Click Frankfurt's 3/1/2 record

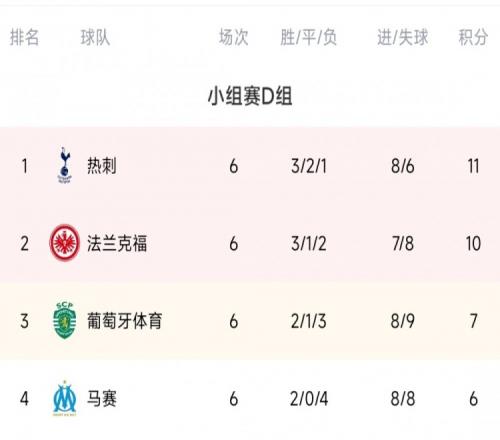[309, 243]
